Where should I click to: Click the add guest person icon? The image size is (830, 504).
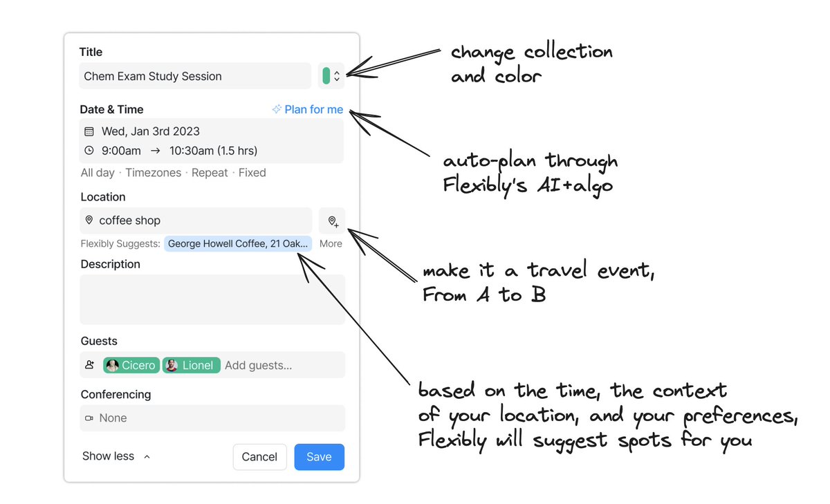click(89, 365)
